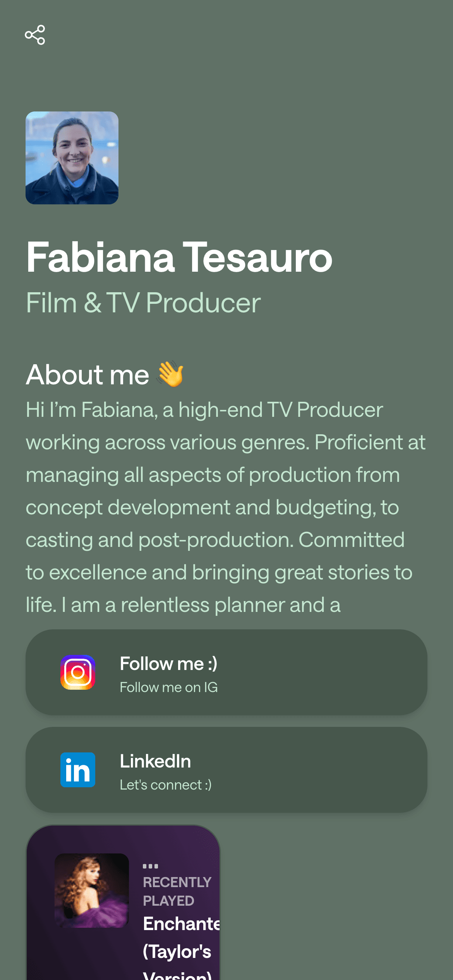
Task: Tap the share icon at top
Action: pos(35,35)
